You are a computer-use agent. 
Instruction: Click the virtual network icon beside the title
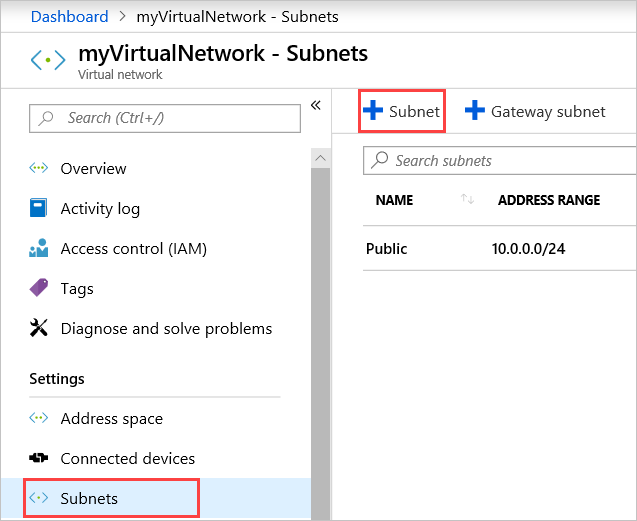click(x=48, y=60)
